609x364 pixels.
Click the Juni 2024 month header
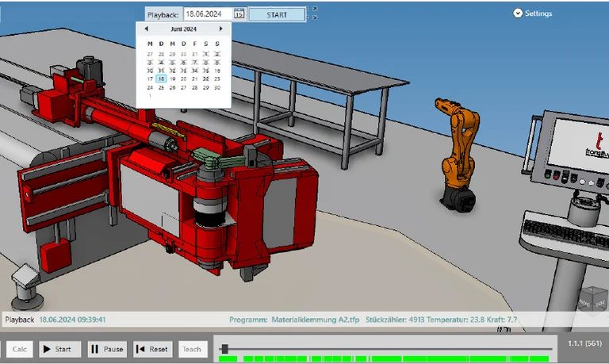pos(183,29)
